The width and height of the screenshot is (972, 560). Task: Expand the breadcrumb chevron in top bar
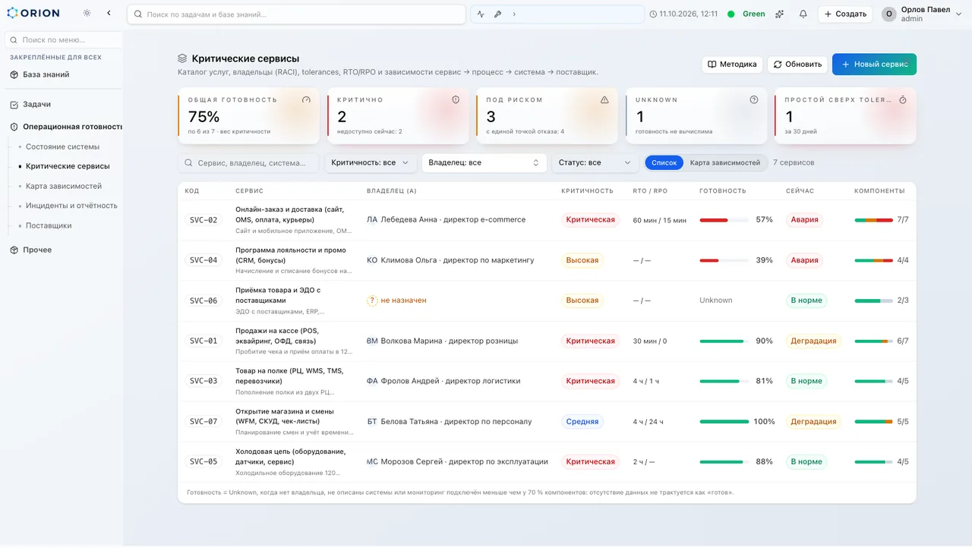[514, 14]
